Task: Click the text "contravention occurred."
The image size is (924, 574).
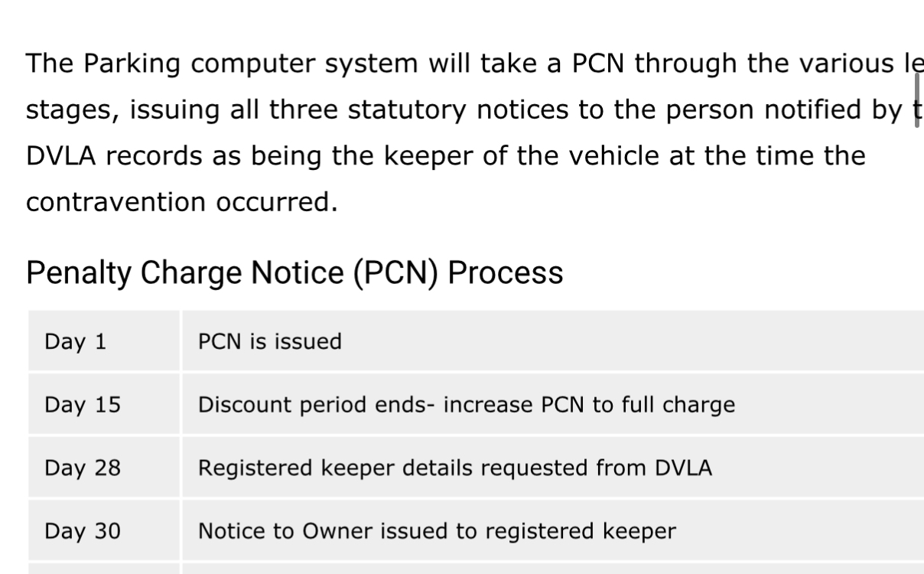Action: pos(181,202)
